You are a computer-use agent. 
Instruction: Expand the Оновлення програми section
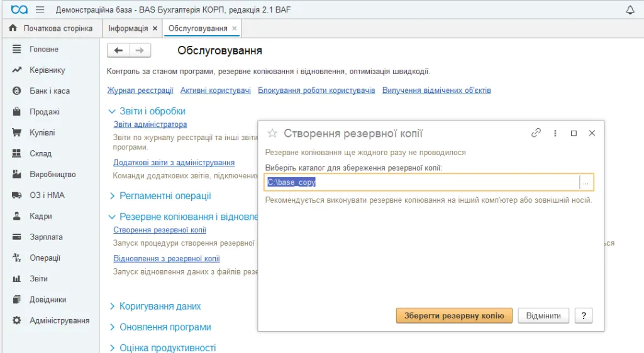[112, 327]
